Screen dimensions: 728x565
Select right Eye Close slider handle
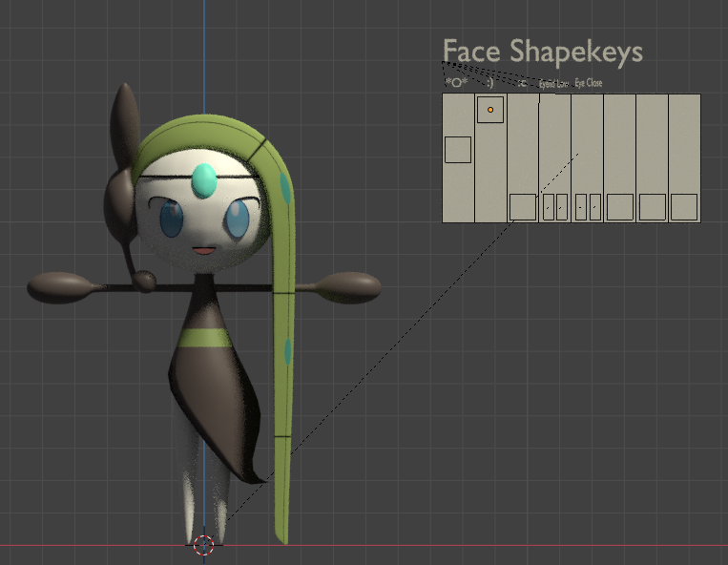595,207
